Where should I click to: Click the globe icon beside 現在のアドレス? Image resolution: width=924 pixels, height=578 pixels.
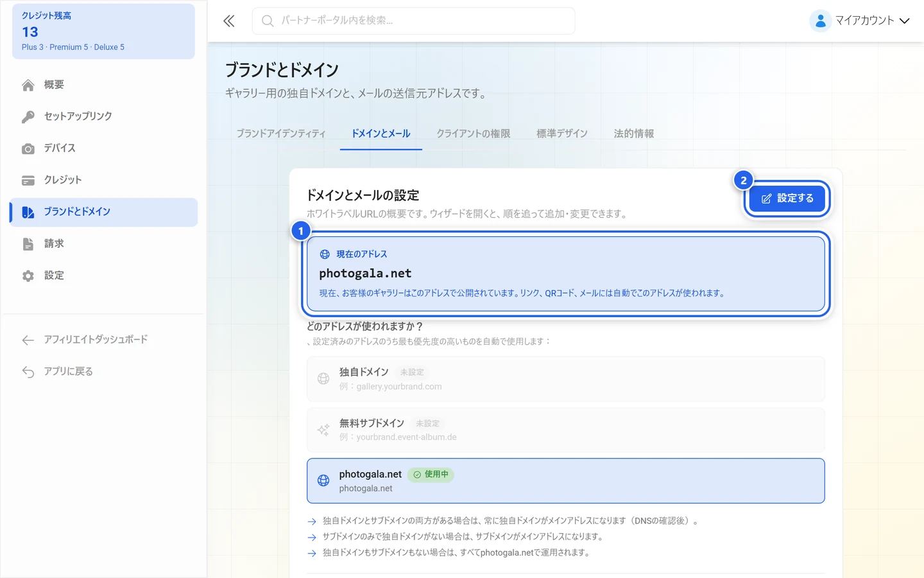325,254
